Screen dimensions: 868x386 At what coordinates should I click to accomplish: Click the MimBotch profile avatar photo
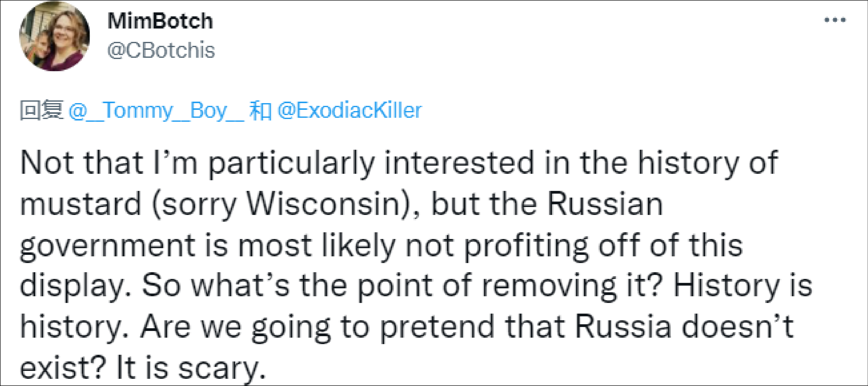click(x=55, y=36)
